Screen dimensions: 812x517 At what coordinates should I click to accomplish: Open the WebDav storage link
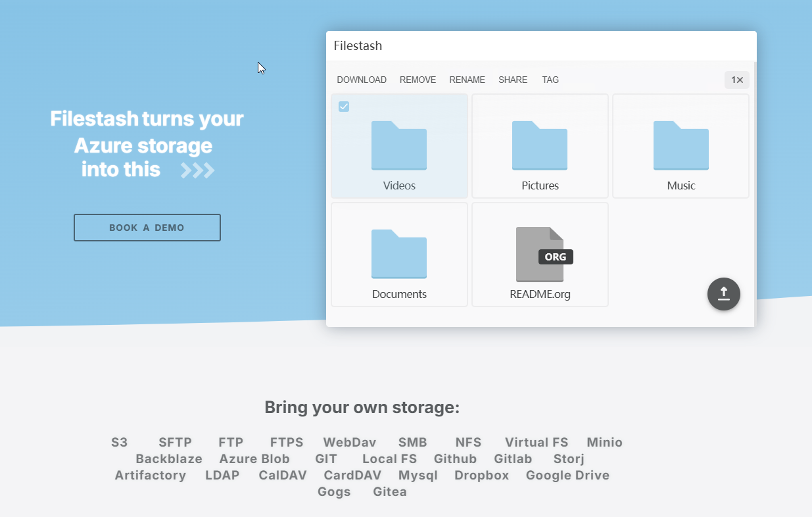coord(350,442)
